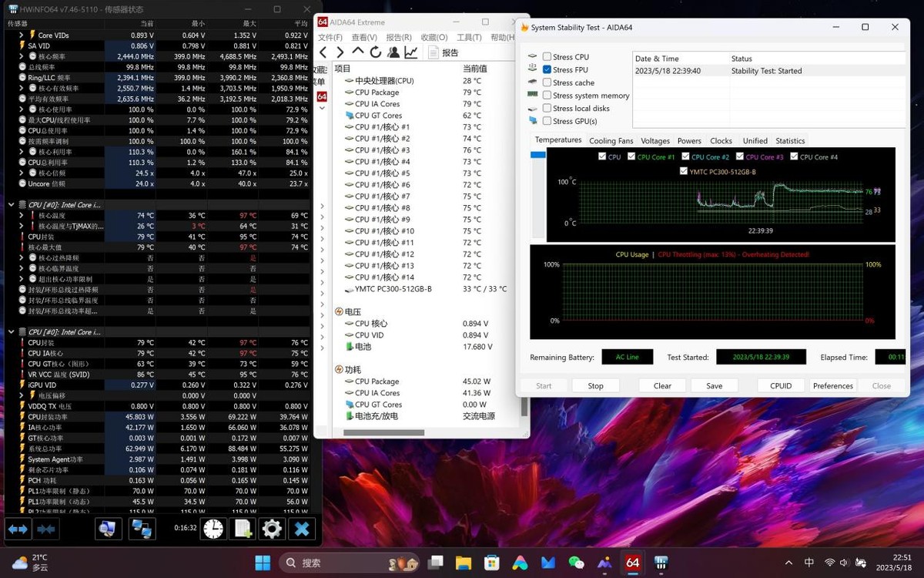The width and height of the screenshot is (924, 578).
Task: Click the network monitoring icon in HWiNFO toolbar
Action: [x=143, y=529]
